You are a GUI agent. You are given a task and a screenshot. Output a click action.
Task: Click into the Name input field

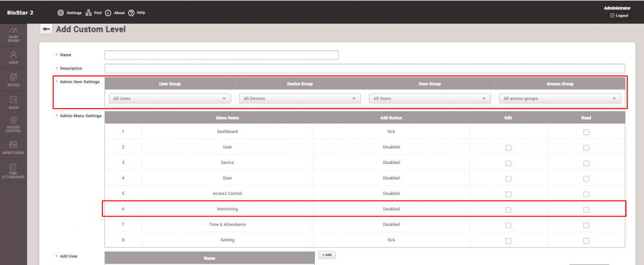(x=222, y=55)
